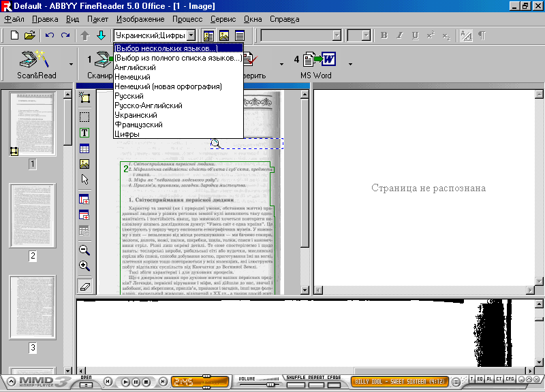The height and width of the screenshot is (392, 545).
Task: Select the block selection tool in image toolbar
Action: click(x=84, y=97)
